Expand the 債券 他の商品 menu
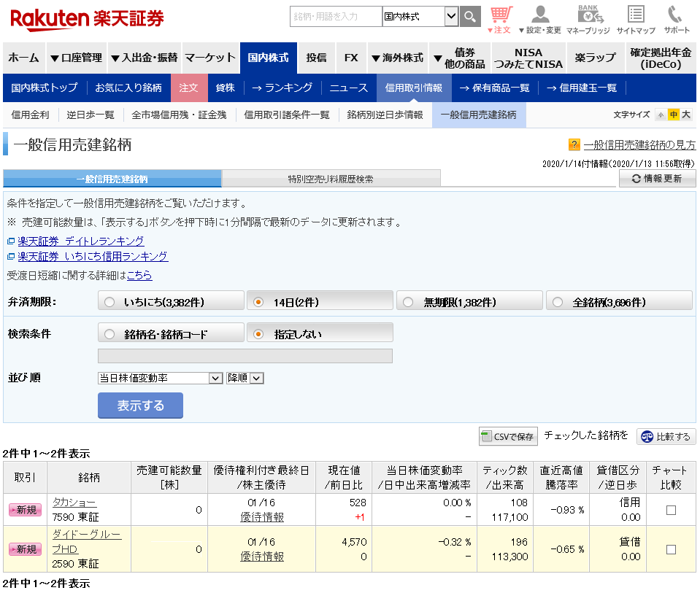 (x=461, y=58)
